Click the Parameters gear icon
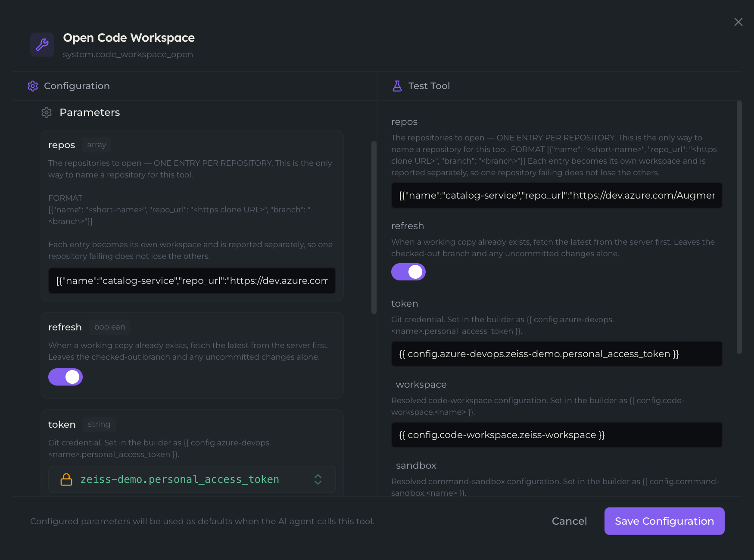The image size is (754, 560). click(x=47, y=112)
